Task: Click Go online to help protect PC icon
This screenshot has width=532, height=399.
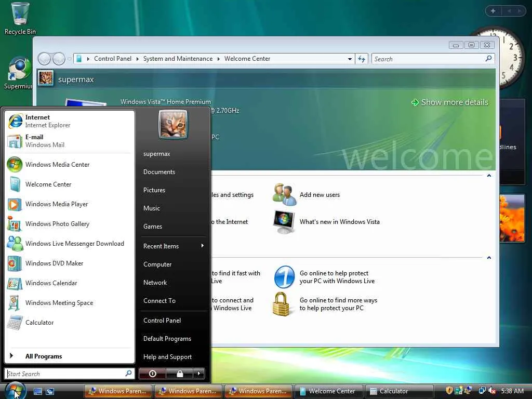Action: point(284,277)
